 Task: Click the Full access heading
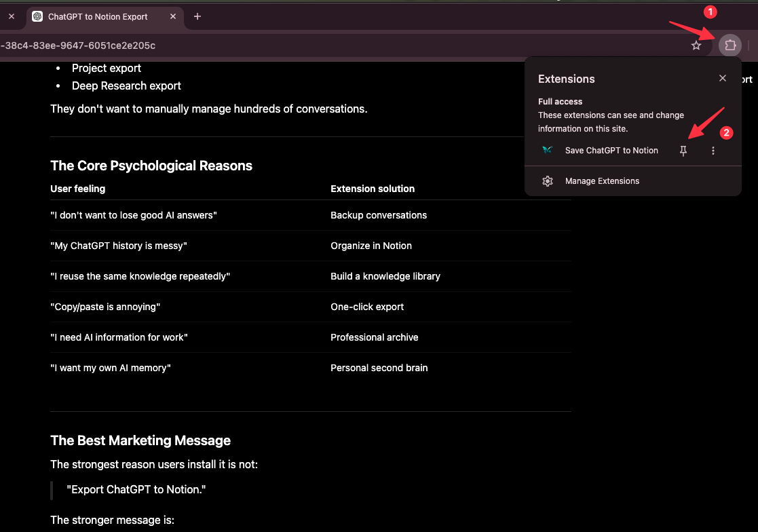point(560,102)
